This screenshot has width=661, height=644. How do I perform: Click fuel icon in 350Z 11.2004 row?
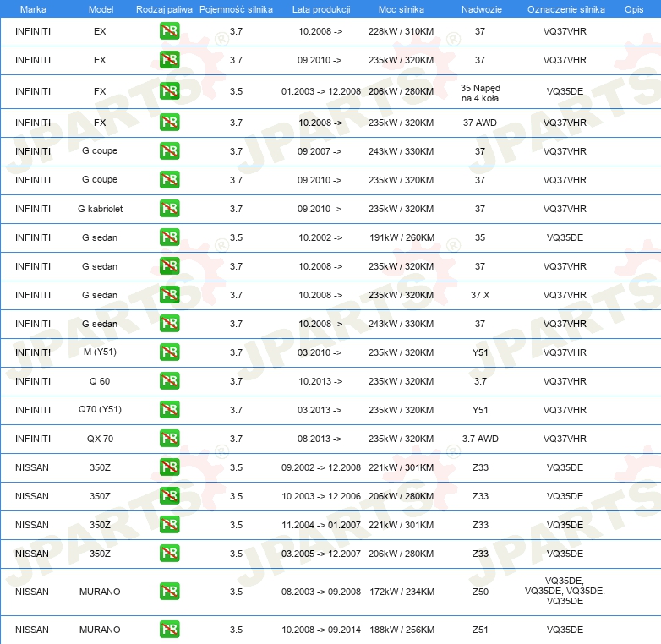tap(169, 525)
